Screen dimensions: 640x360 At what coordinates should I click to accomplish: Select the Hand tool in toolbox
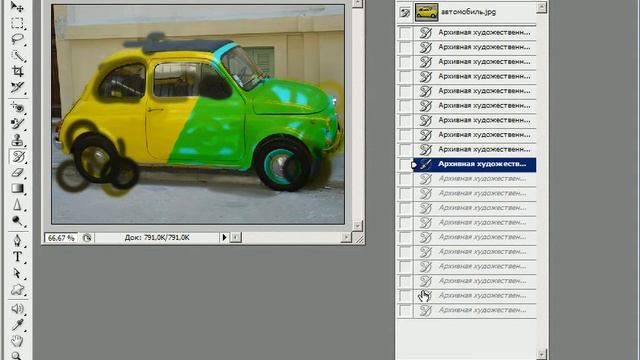[x=17, y=341]
